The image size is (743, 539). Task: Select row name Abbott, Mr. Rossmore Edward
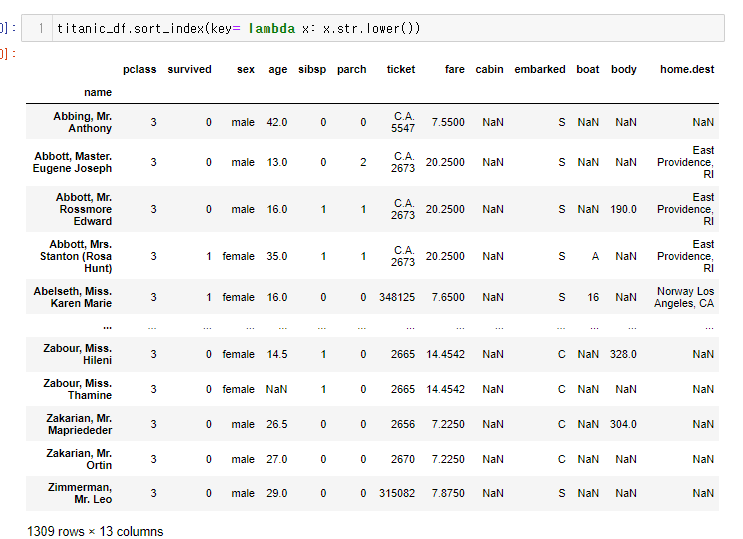(x=84, y=209)
